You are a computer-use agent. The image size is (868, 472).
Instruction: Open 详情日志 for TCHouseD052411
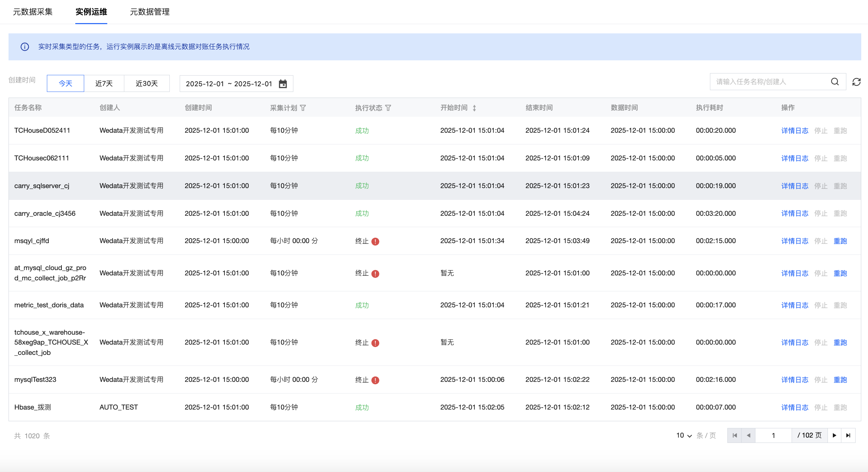(794, 131)
